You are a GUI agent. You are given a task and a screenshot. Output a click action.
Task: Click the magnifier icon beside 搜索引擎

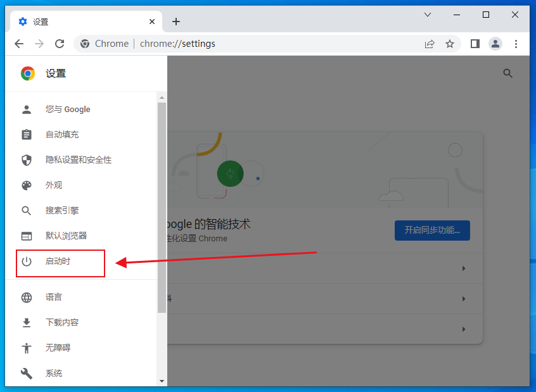point(27,210)
